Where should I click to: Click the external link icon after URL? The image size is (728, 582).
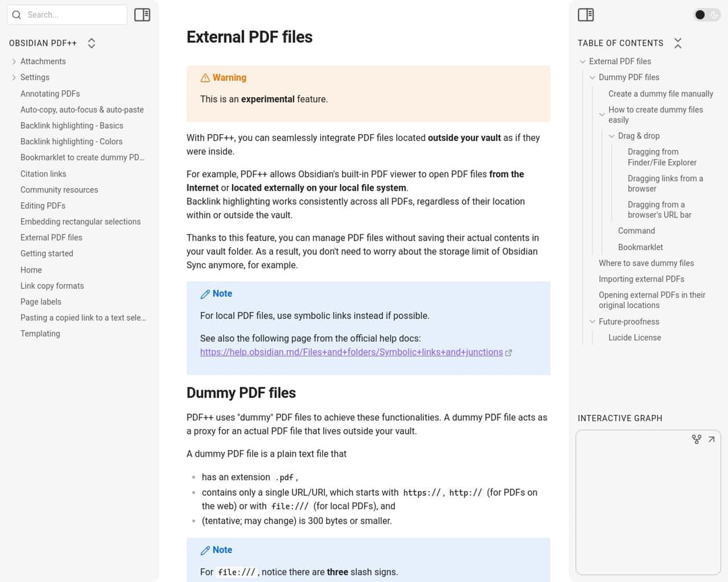(509, 352)
